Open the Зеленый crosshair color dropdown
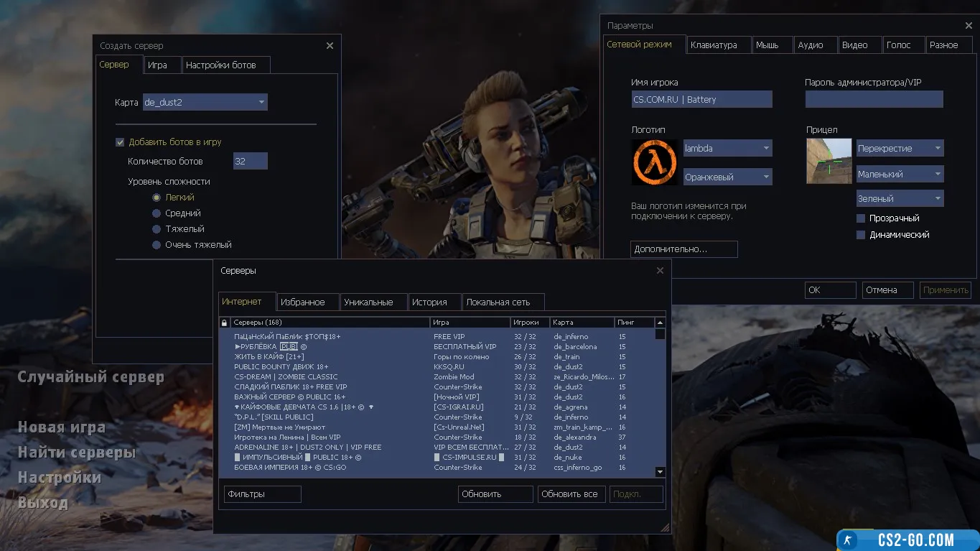 click(x=900, y=199)
